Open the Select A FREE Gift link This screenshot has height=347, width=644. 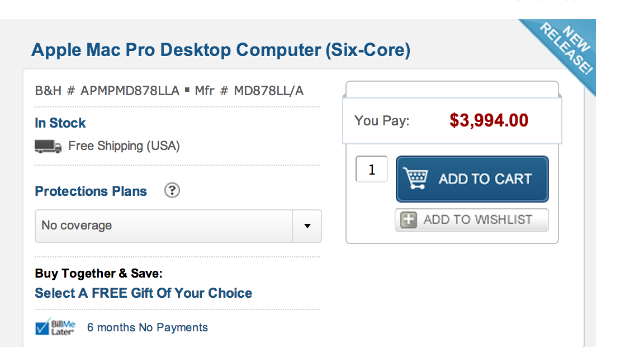point(143,293)
